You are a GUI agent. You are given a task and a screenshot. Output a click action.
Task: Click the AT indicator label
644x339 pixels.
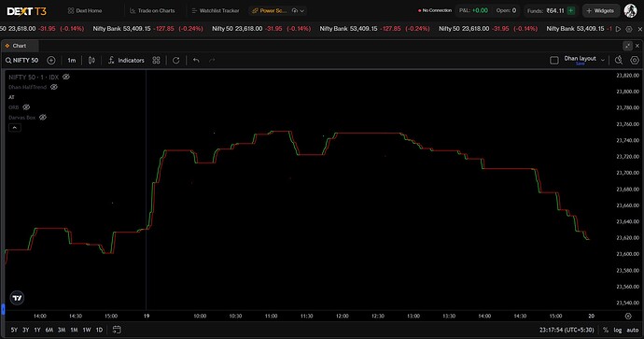11,97
